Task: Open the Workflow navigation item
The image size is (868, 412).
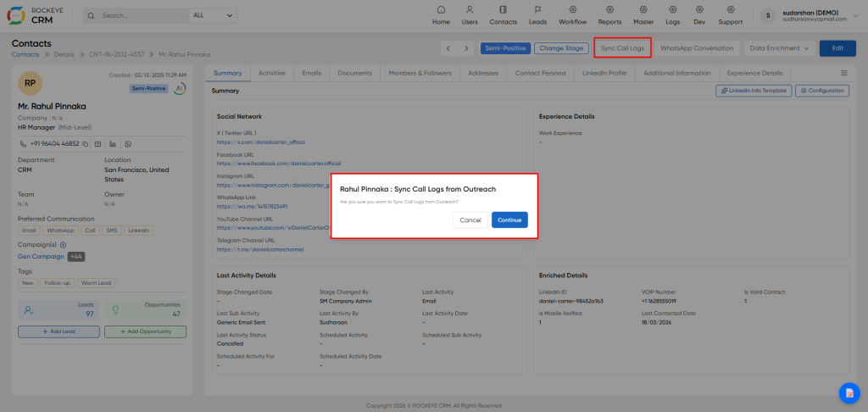Action: coord(572,15)
